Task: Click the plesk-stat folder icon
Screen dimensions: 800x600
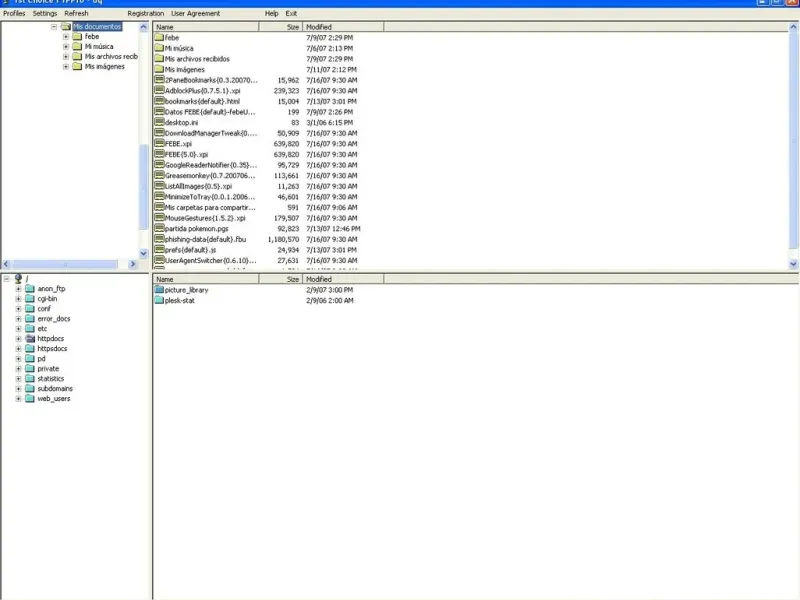Action: coord(159,301)
